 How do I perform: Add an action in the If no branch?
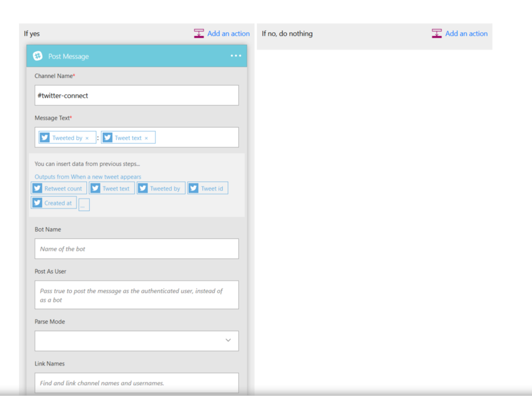tap(466, 34)
